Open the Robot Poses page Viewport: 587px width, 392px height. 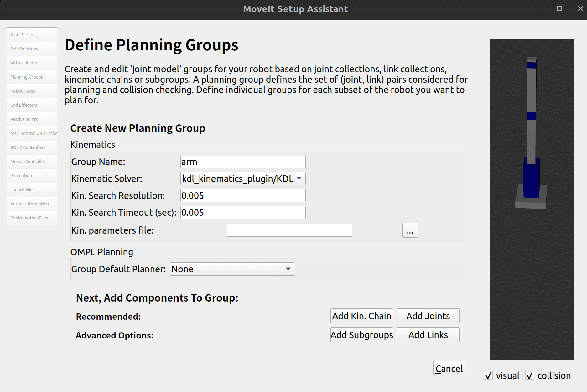(23, 91)
